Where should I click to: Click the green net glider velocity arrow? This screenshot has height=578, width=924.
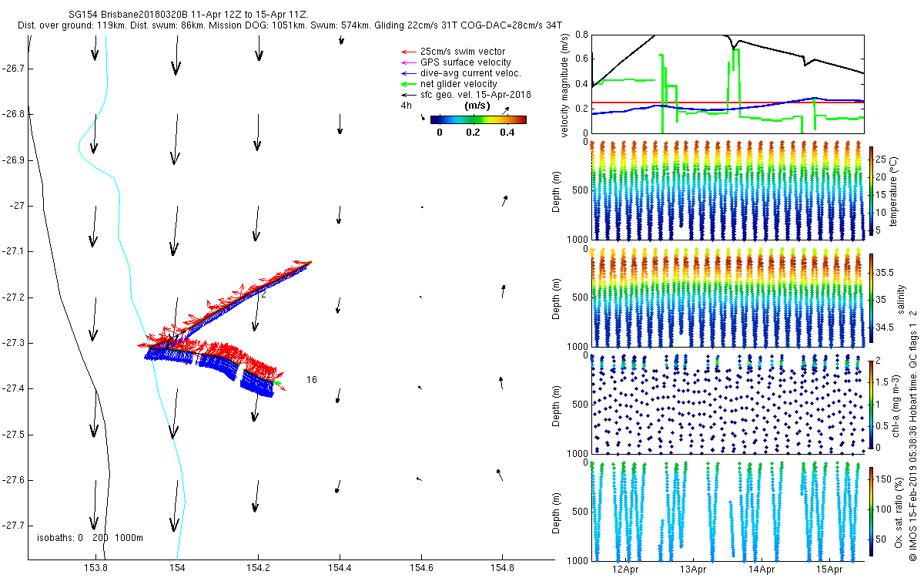coord(407,84)
